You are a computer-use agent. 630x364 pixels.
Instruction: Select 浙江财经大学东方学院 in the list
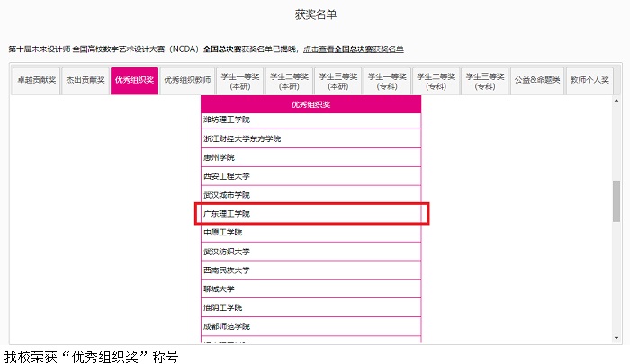point(311,138)
